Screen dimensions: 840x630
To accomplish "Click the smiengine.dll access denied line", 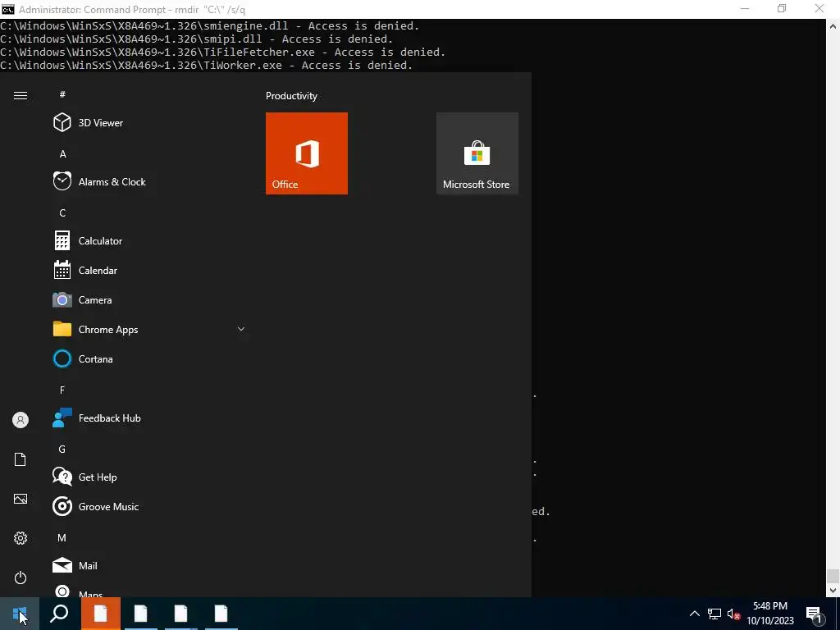I will (x=209, y=25).
